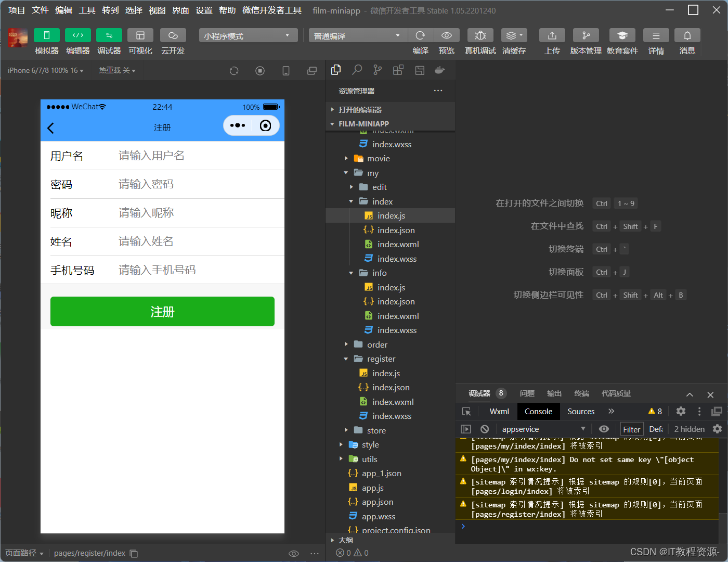Open the clear cache layers dropdown
This screenshot has height=562, width=728.
(514, 35)
